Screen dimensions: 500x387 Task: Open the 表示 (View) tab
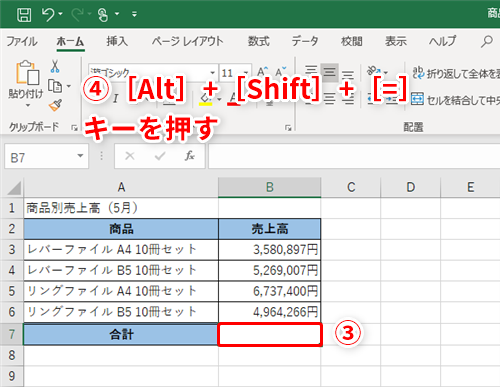(x=396, y=41)
